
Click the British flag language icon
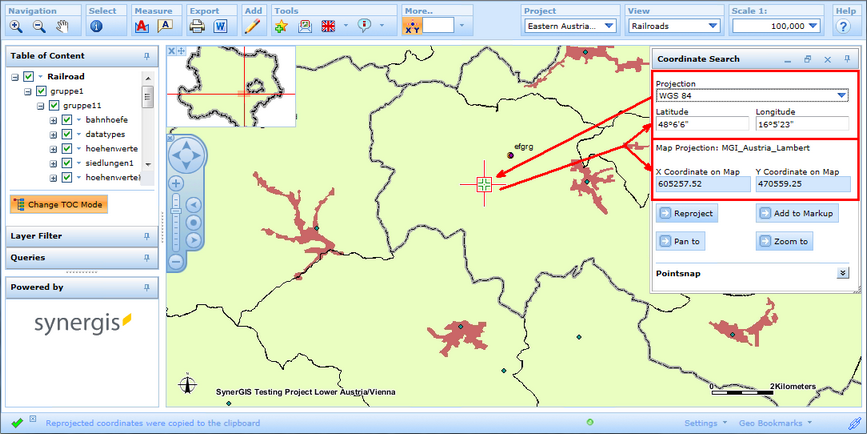click(328, 26)
